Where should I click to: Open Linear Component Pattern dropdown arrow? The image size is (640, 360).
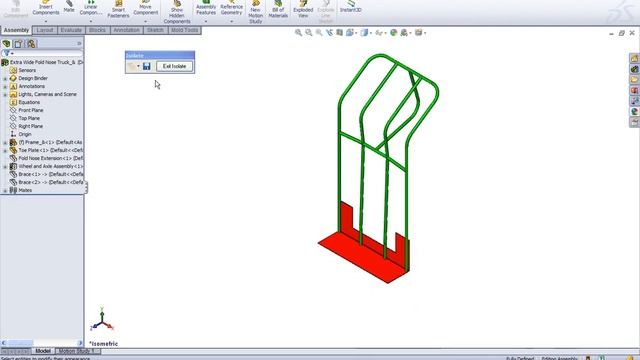coord(91,21)
